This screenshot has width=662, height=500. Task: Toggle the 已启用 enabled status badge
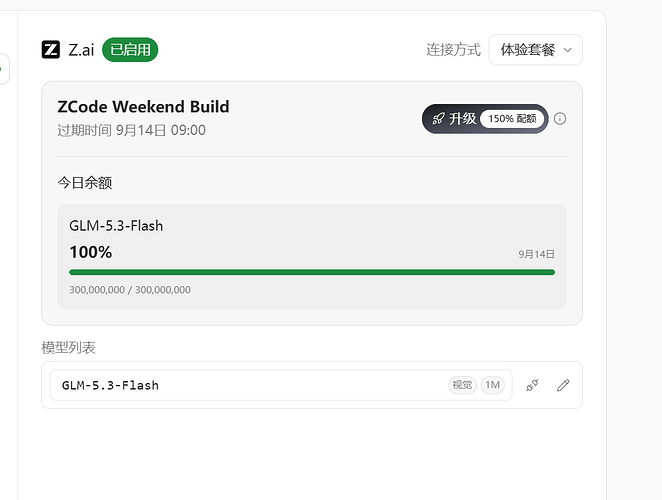(130, 50)
